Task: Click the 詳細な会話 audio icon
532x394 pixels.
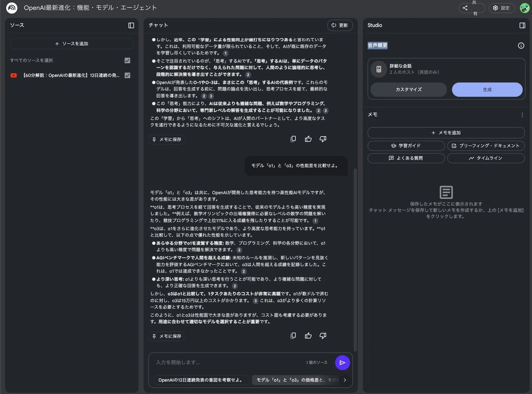Action: pos(379,69)
